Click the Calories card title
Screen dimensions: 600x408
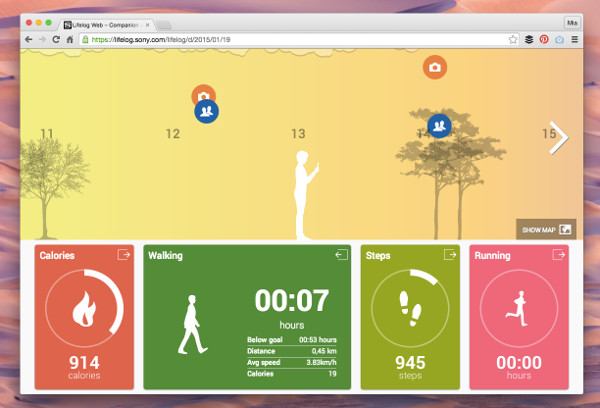click(57, 255)
